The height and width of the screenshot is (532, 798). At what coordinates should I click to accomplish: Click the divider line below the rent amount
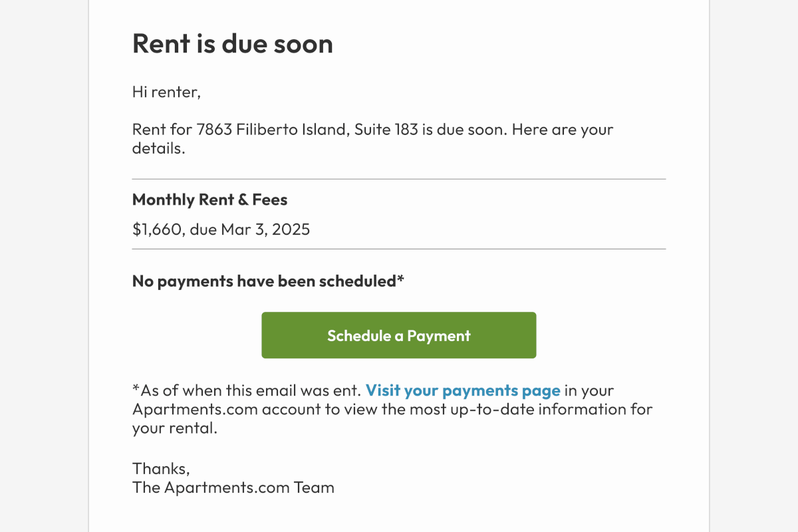click(399, 249)
